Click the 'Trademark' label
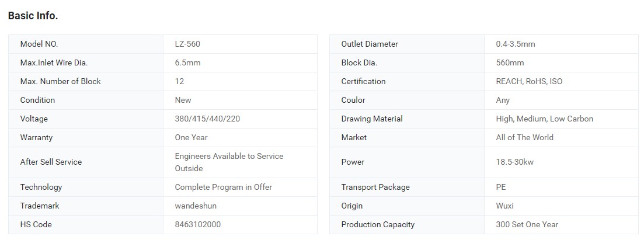This screenshot has height=243, width=644. pyautogui.click(x=40, y=206)
